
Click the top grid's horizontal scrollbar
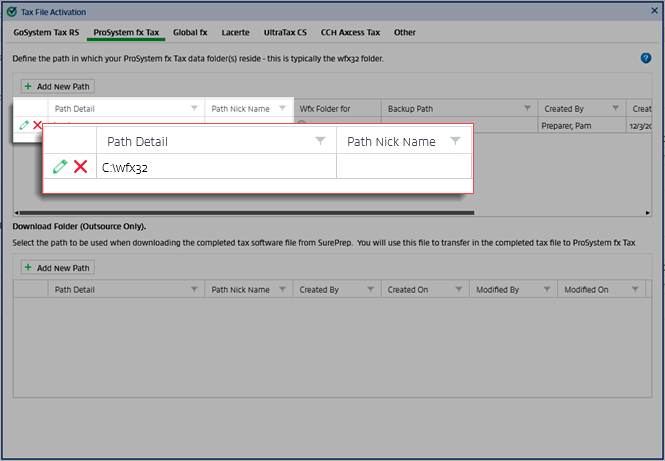(x=330, y=213)
